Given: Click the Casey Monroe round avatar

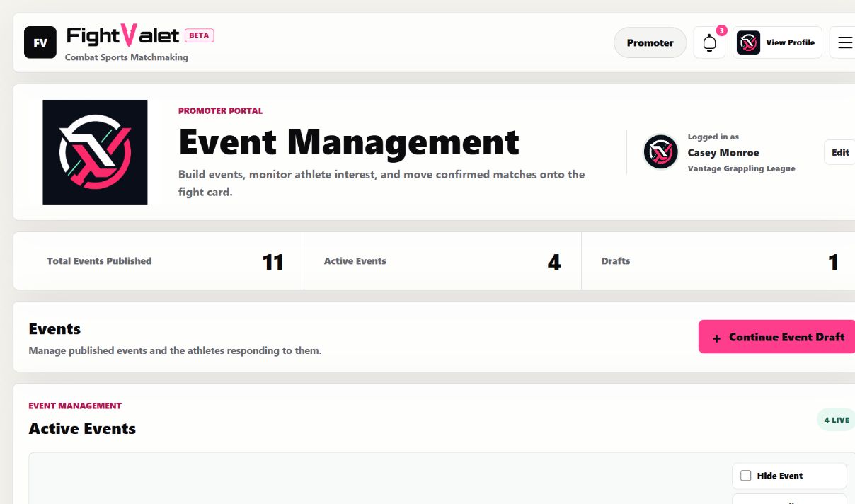Looking at the screenshot, I should pos(660,152).
